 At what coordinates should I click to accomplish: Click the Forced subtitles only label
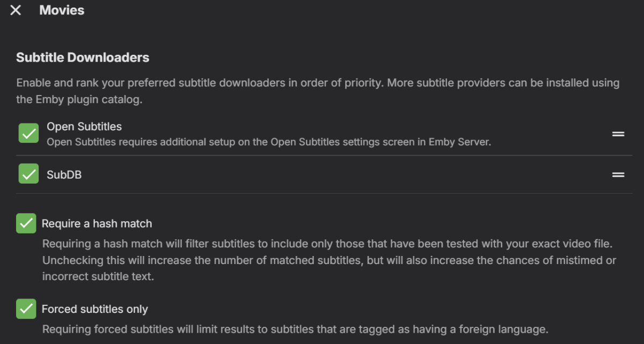(x=94, y=309)
